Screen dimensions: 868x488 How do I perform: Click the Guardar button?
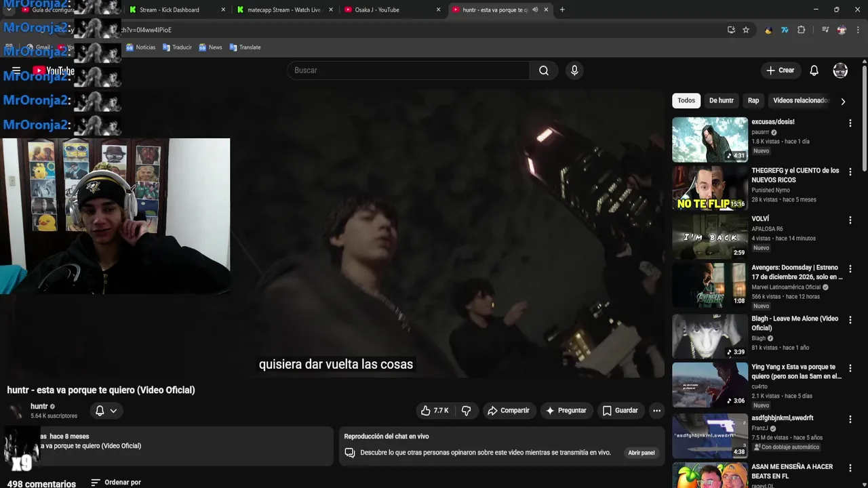click(x=620, y=410)
